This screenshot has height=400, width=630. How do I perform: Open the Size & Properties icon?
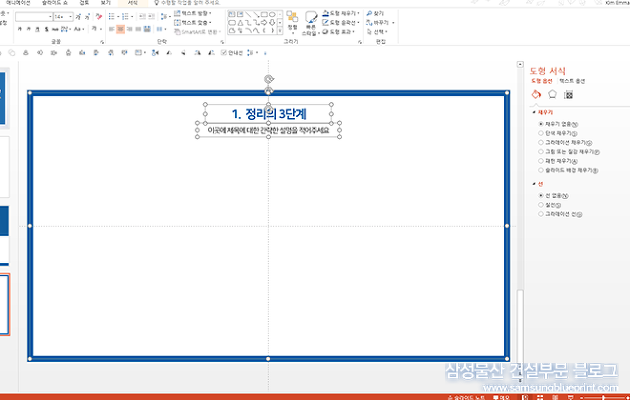click(568, 95)
